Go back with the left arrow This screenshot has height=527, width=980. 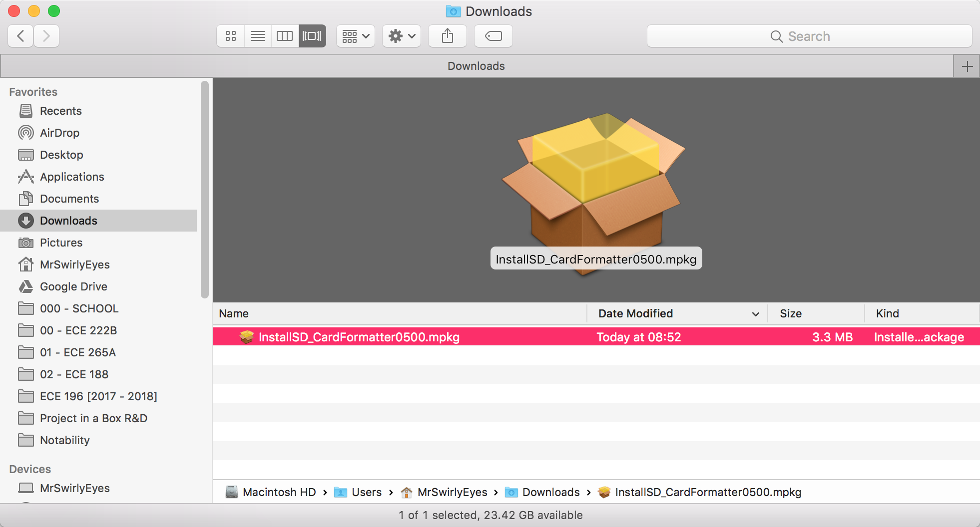tap(21, 36)
